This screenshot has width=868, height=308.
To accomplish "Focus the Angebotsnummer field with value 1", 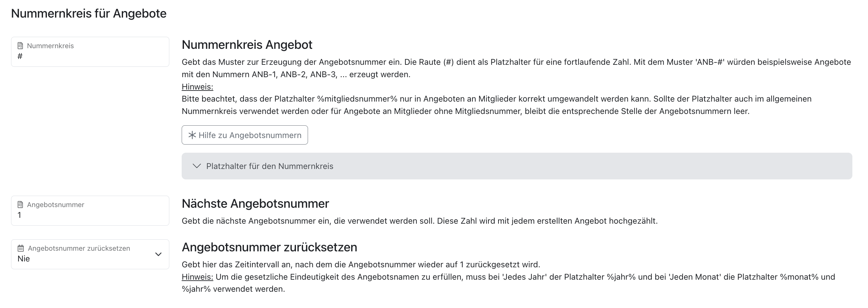I will pyautogui.click(x=90, y=215).
